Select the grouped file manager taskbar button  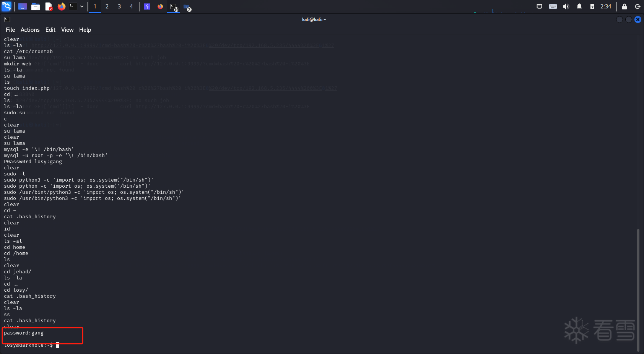tap(187, 7)
